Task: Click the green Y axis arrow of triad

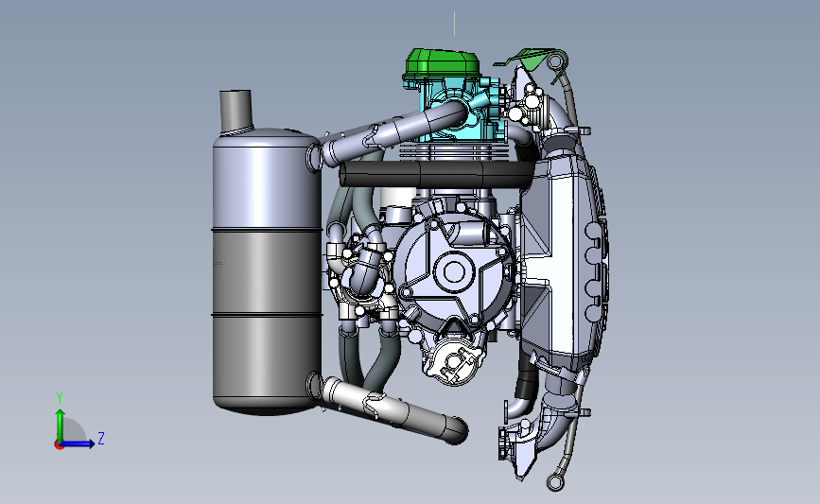Action: point(61,425)
